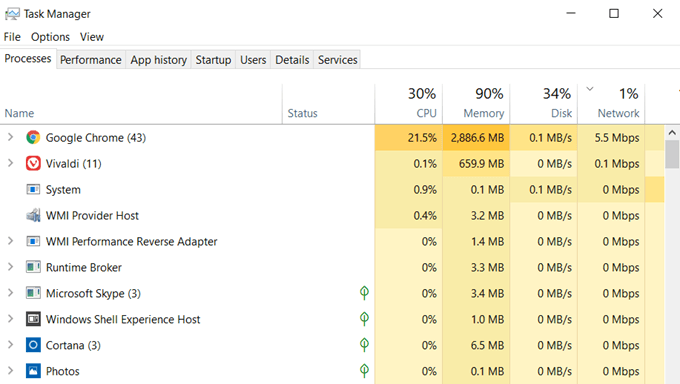
Task: Expand the Microsoft Skype (3) group
Action: click(x=10, y=293)
